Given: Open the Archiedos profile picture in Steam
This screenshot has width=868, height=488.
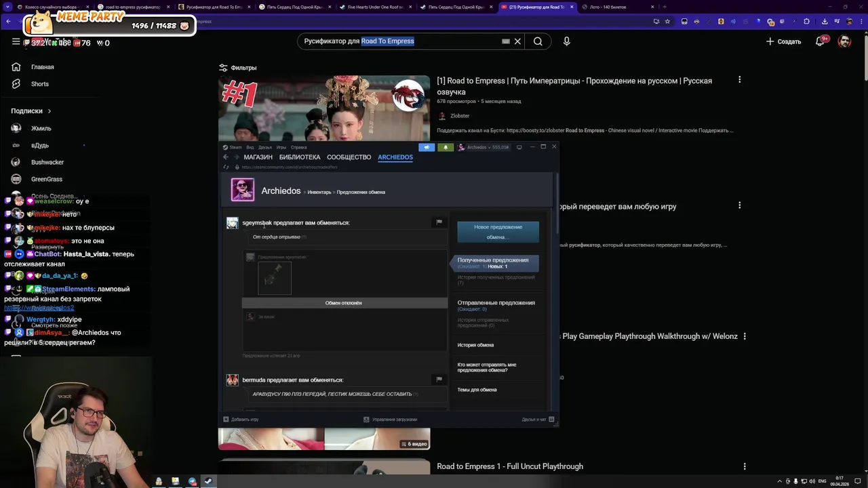Looking at the screenshot, I should [x=243, y=190].
